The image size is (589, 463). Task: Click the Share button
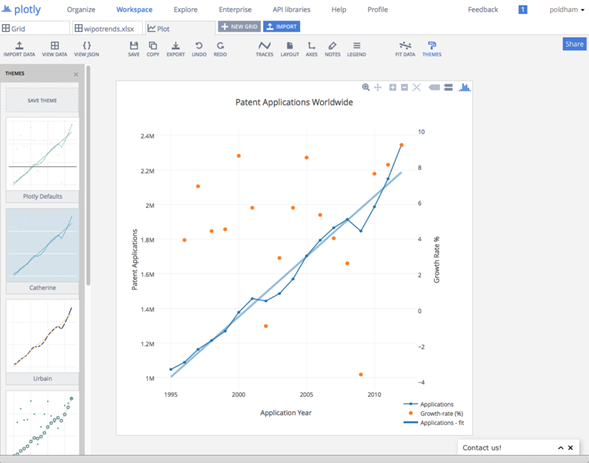pos(574,44)
